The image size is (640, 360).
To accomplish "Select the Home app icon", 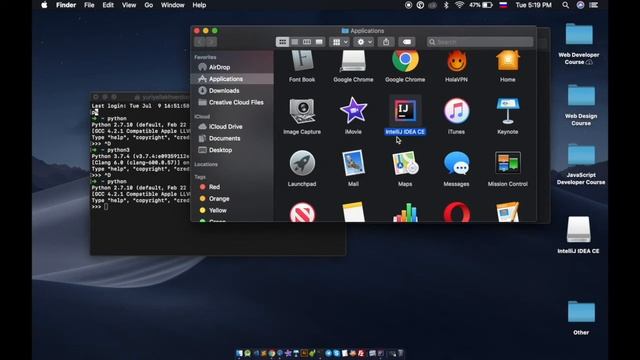I will coord(508,61).
